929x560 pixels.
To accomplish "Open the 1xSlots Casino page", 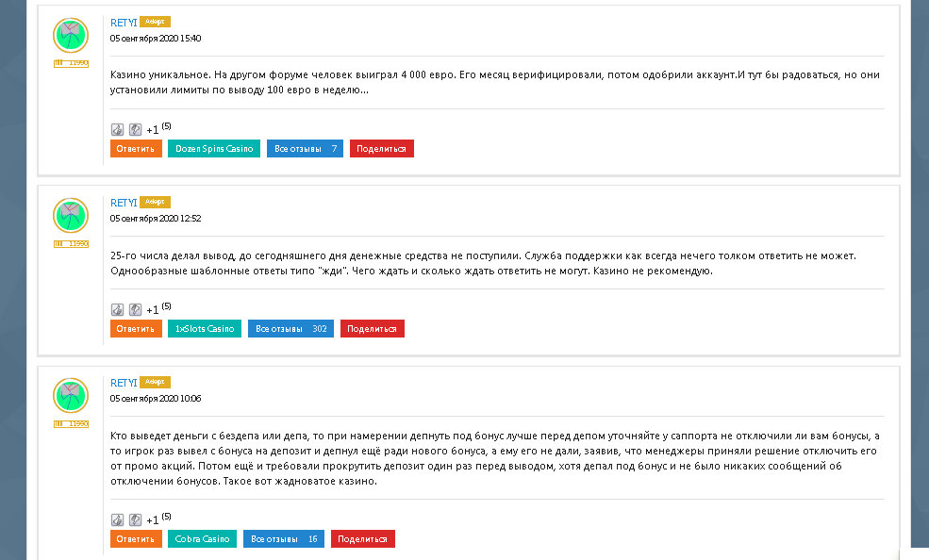I will [205, 329].
